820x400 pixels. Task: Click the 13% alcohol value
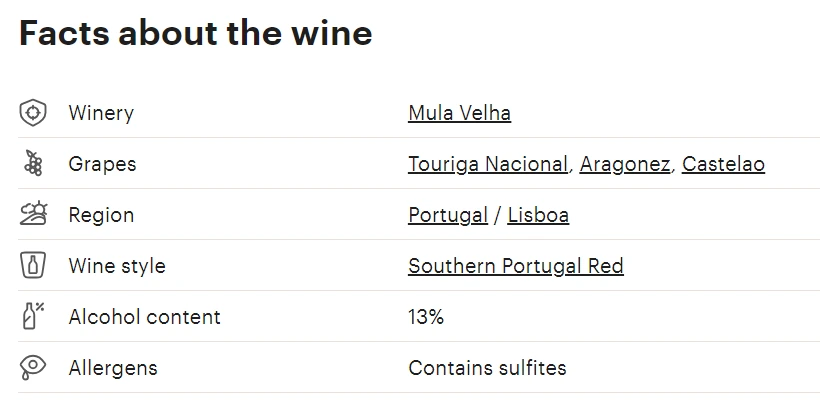pos(426,317)
